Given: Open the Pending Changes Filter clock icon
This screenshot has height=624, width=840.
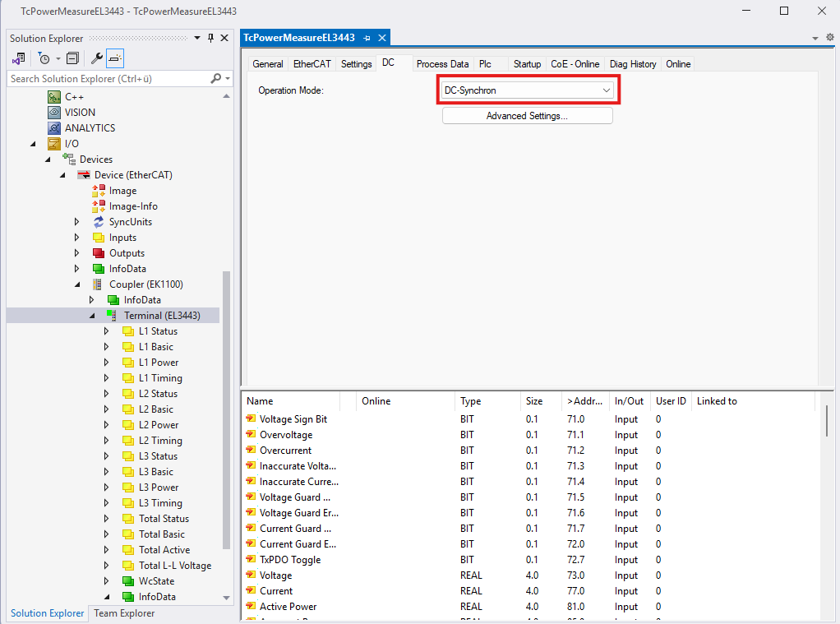Looking at the screenshot, I should [x=44, y=58].
